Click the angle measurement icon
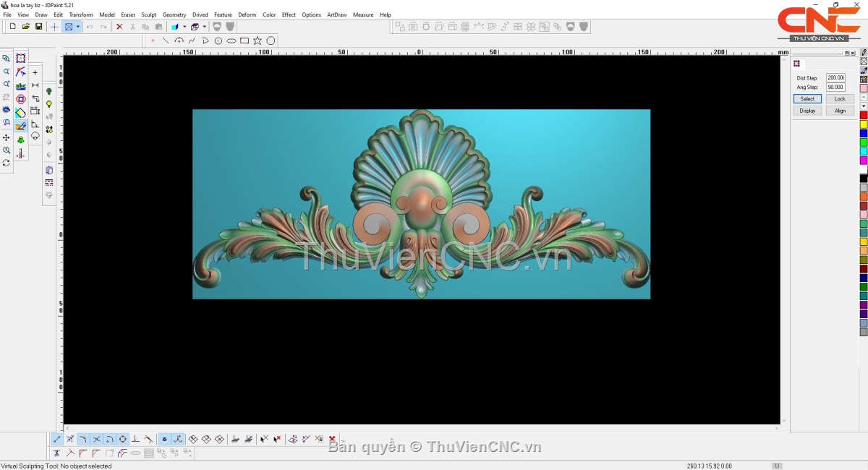Screen dimensions: 868x470 (35, 124)
